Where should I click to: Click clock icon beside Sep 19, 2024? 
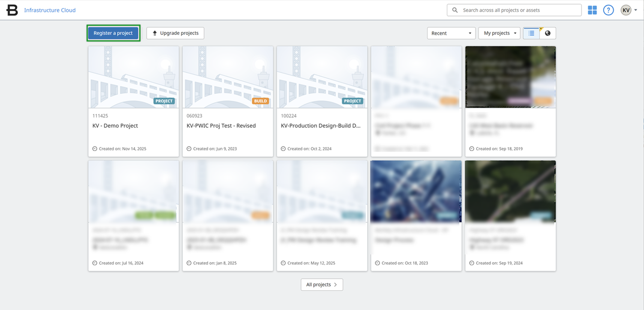pos(472,263)
